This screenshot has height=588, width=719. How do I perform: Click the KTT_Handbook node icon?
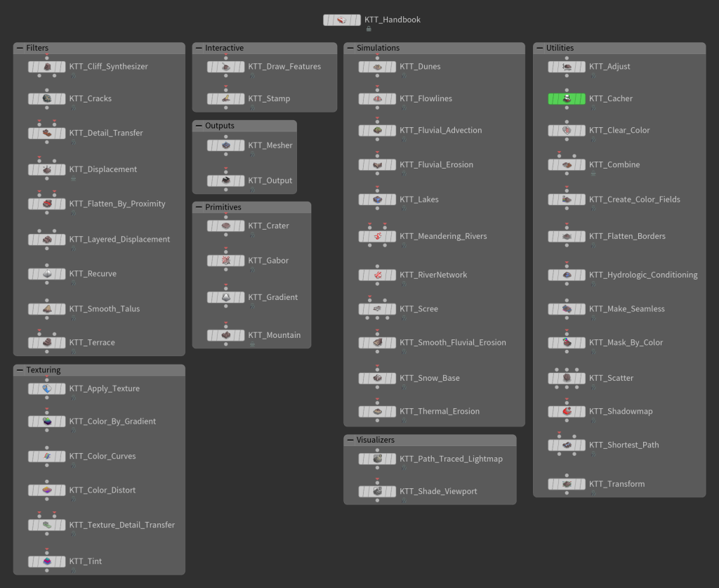tap(341, 20)
